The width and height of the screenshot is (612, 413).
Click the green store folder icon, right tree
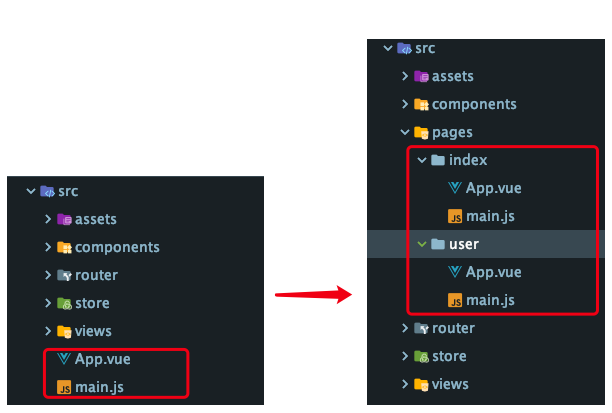[x=421, y=356]
